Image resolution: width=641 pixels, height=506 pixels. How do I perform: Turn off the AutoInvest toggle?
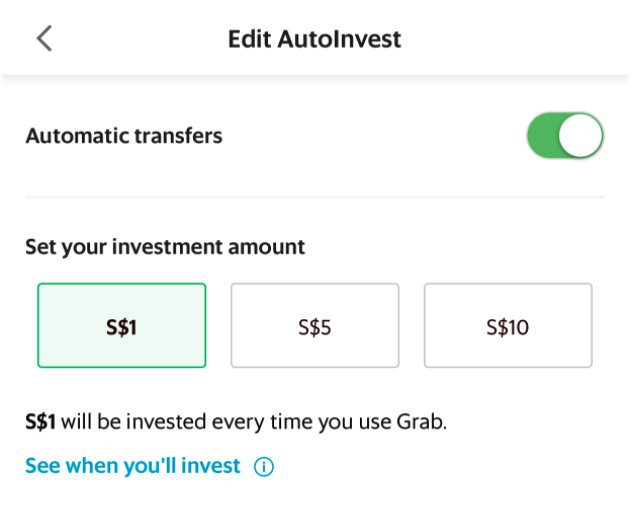click(x=565, y=135)
